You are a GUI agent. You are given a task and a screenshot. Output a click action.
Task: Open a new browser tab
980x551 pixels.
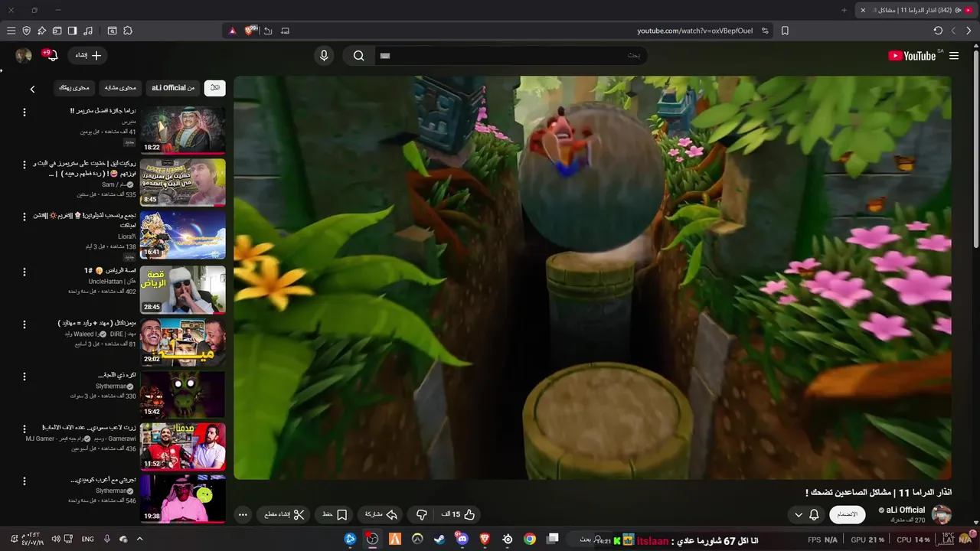click(x=844, y=10)
